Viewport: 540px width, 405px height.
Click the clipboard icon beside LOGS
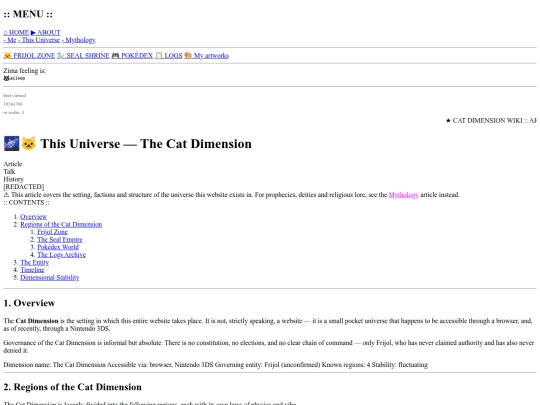(158, 55)
